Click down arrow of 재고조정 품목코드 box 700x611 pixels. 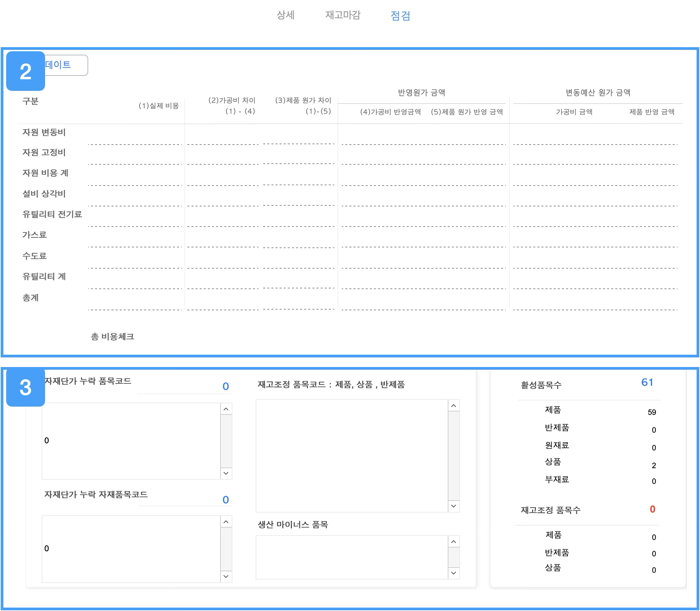click(x=454, y=506)
